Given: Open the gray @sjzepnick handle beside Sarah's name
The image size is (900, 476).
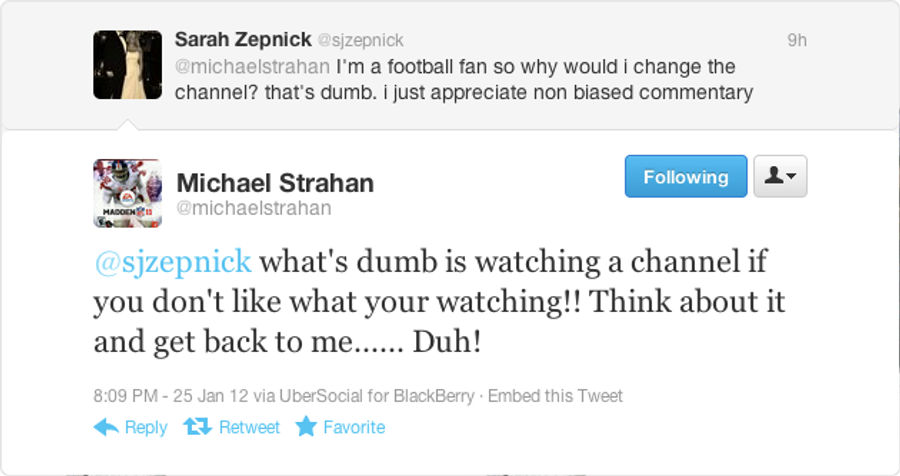Looking at the screenshot, I should pos(360,40).
